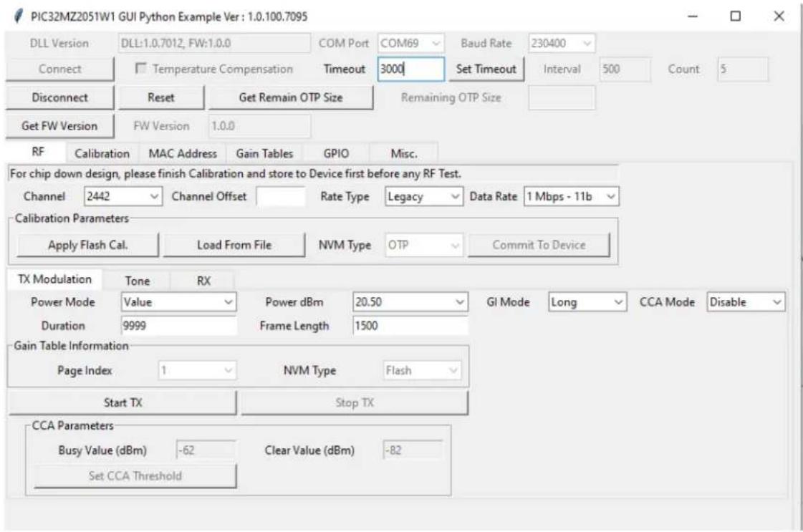Click the Interval field showing 500
803x532 pixels.
(x=625, y=69)
